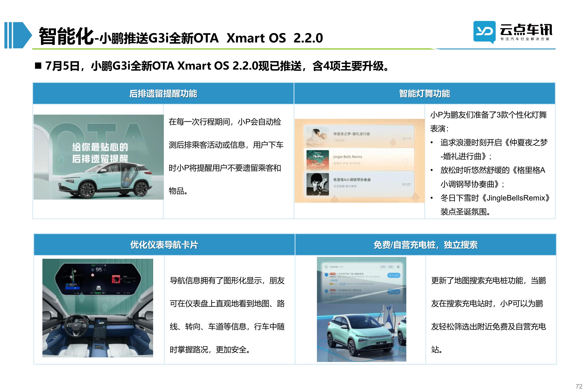This screenshot has width=588, height=392.
Task: Open the dashboard navigation interior image
Action: [98, 308]
